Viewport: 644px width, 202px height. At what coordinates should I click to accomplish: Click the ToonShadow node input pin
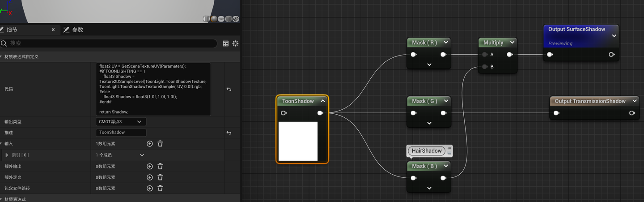[x=284, y=113]
